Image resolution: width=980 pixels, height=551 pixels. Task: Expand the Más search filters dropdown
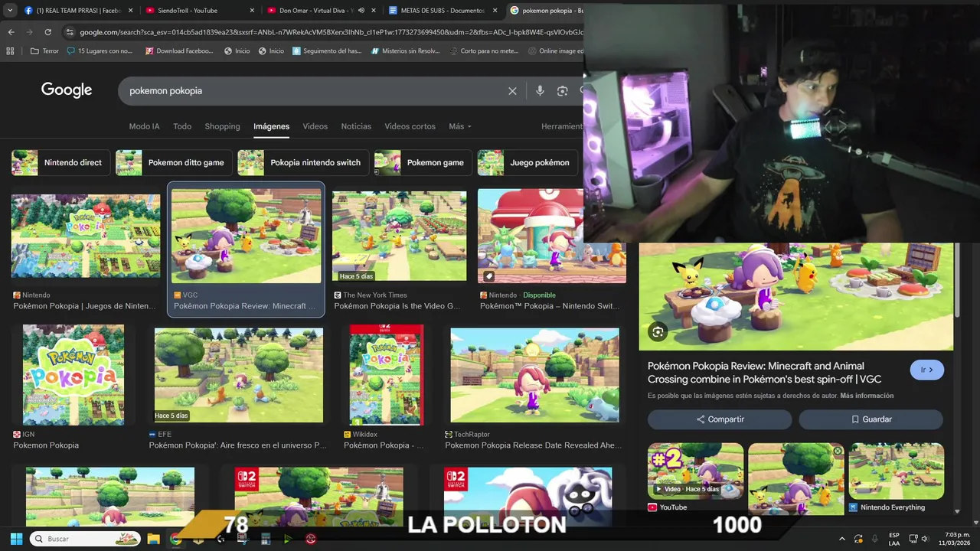tap(460, 126)
